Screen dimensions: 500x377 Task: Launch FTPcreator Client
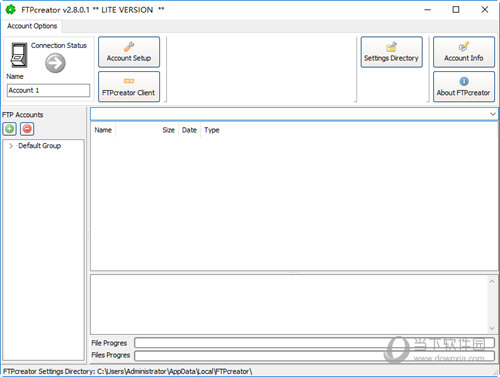point(129,87)
